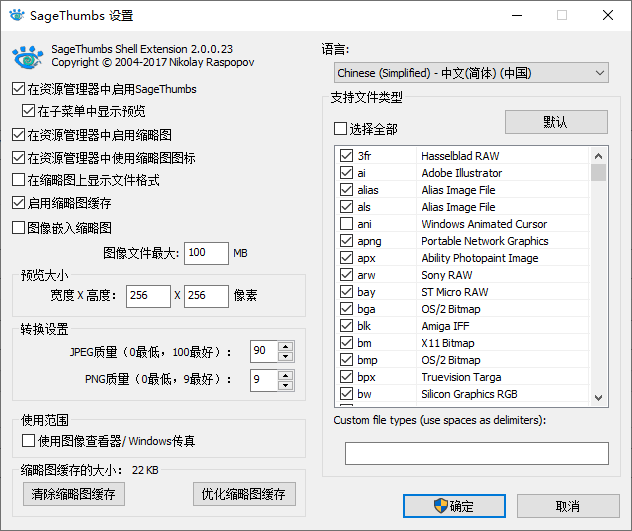Open the 语言 language dropdown
Image resolution: width=632 pixels, height=531 pixels.
coord(471,73)
